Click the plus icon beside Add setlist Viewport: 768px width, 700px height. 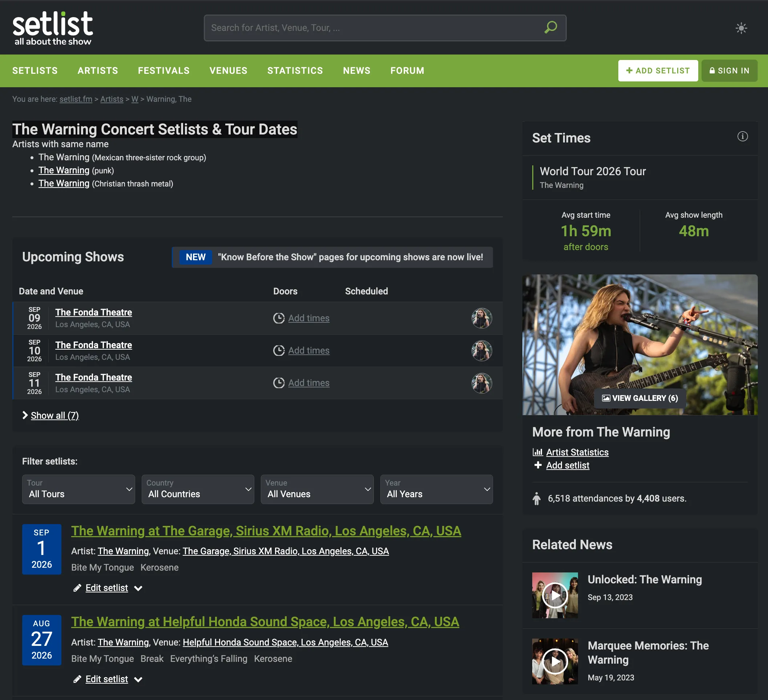tap(538, 465)
